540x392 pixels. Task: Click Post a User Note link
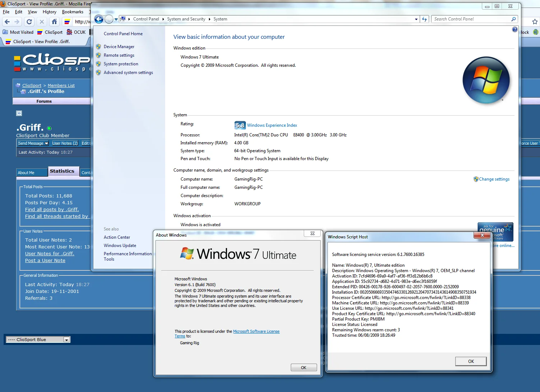45,261
